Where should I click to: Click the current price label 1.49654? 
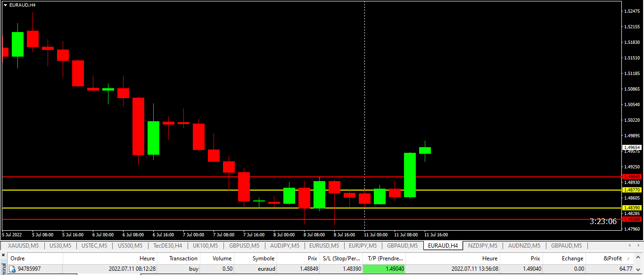[632, 147]
